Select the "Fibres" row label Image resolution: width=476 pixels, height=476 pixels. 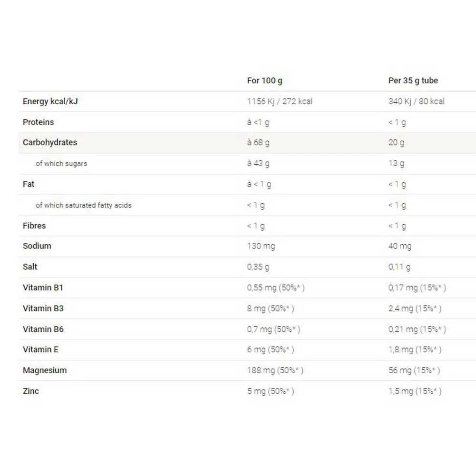[34, 226]
